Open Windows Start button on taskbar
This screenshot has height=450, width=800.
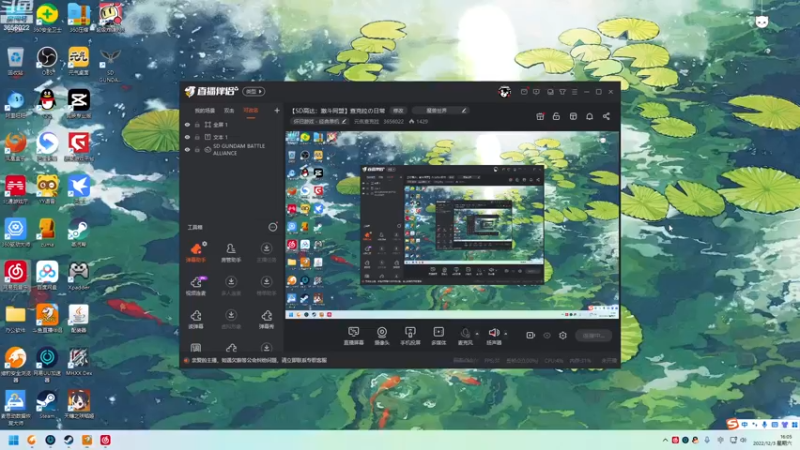[14, 440]
